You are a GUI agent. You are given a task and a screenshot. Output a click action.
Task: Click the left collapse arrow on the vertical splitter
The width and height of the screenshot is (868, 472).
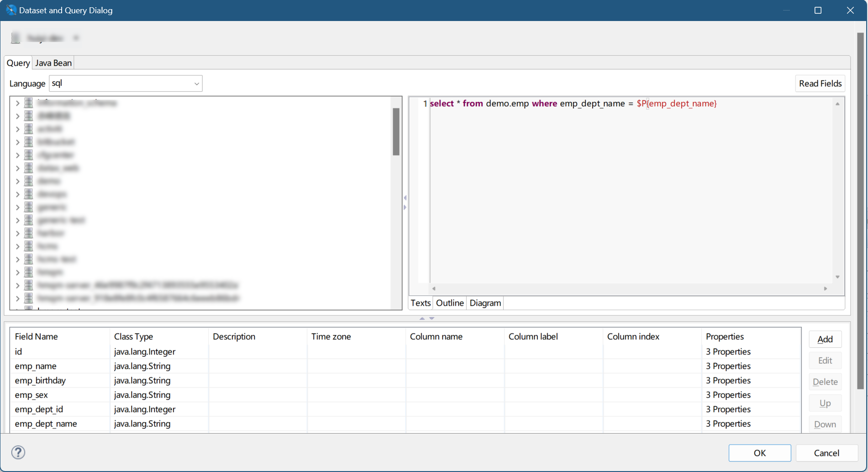coord(405,197)
